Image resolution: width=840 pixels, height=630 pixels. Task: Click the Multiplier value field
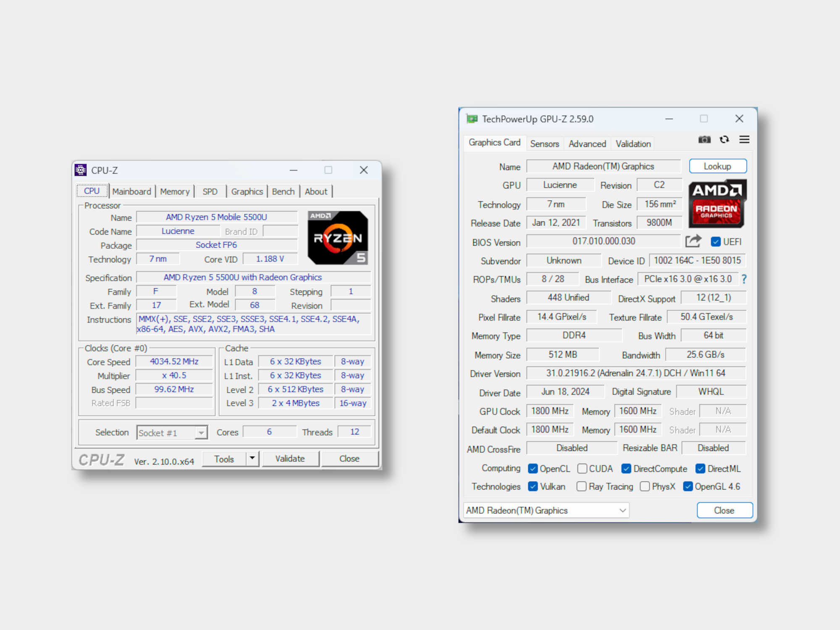pyautogui.click(x=174, y=375)
